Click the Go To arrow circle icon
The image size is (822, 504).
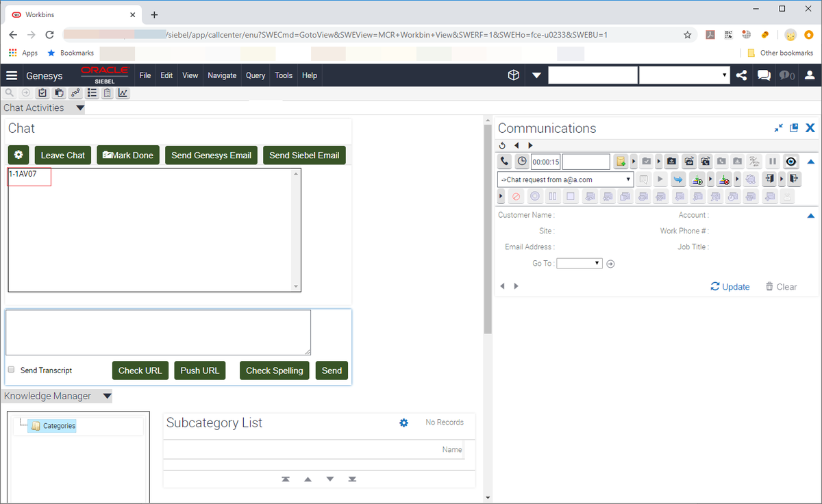(610, 264)
